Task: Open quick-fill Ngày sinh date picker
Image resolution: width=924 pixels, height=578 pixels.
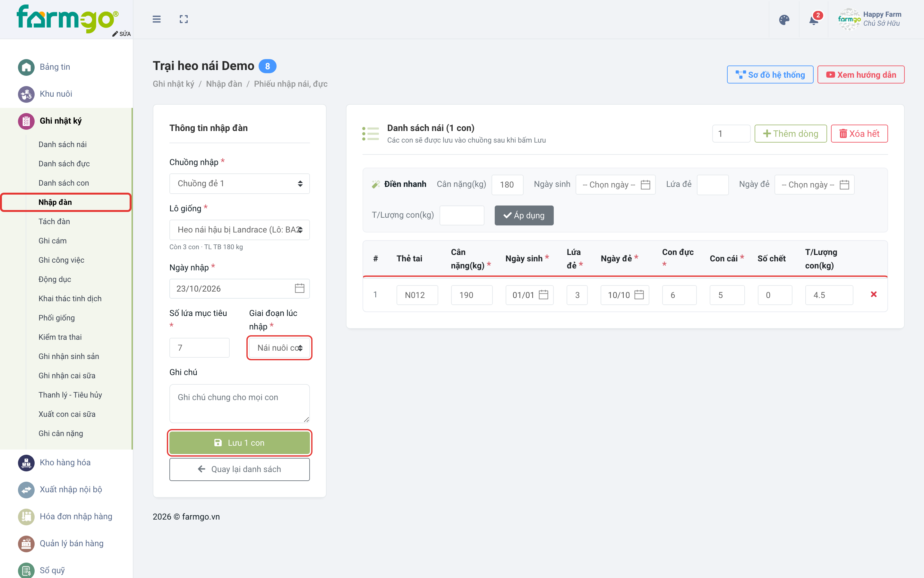Action: (x=615, y=185)
